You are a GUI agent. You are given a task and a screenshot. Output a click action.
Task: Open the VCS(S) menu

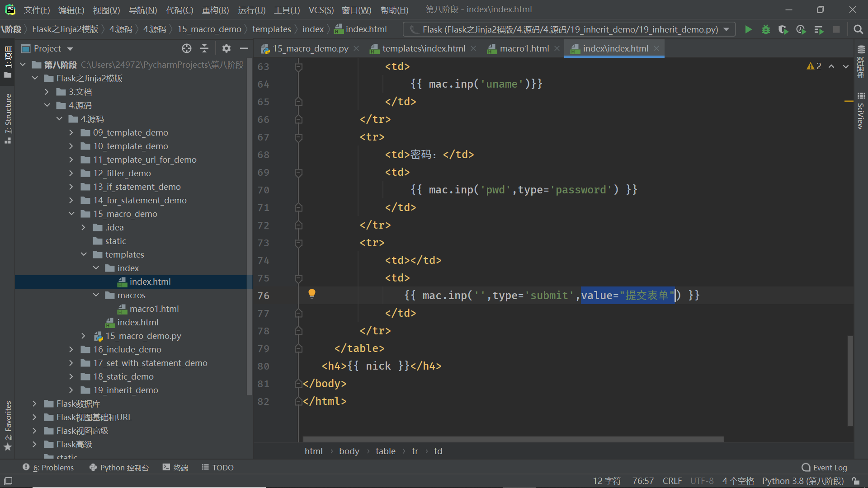point(321,10)
